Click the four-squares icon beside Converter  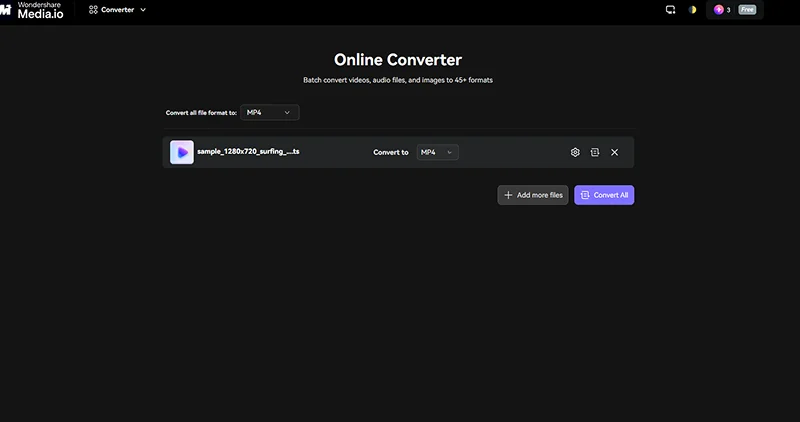[x=93, y=10]
